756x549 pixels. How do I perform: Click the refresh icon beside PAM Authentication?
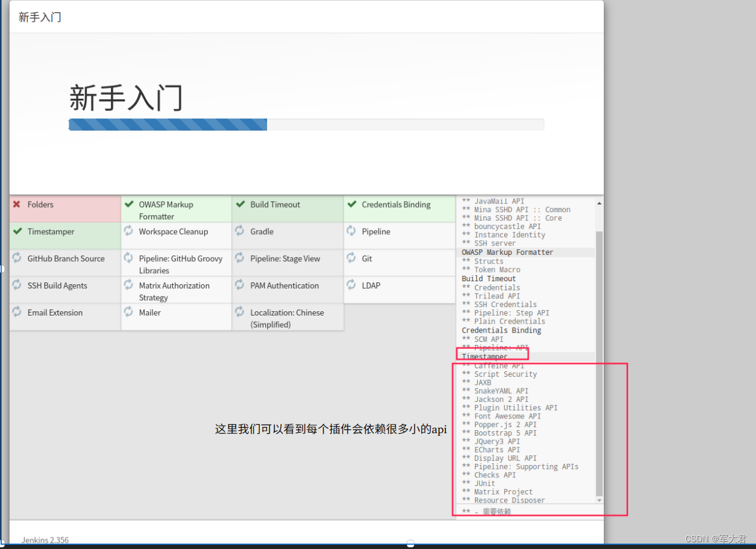click(240, 284)
